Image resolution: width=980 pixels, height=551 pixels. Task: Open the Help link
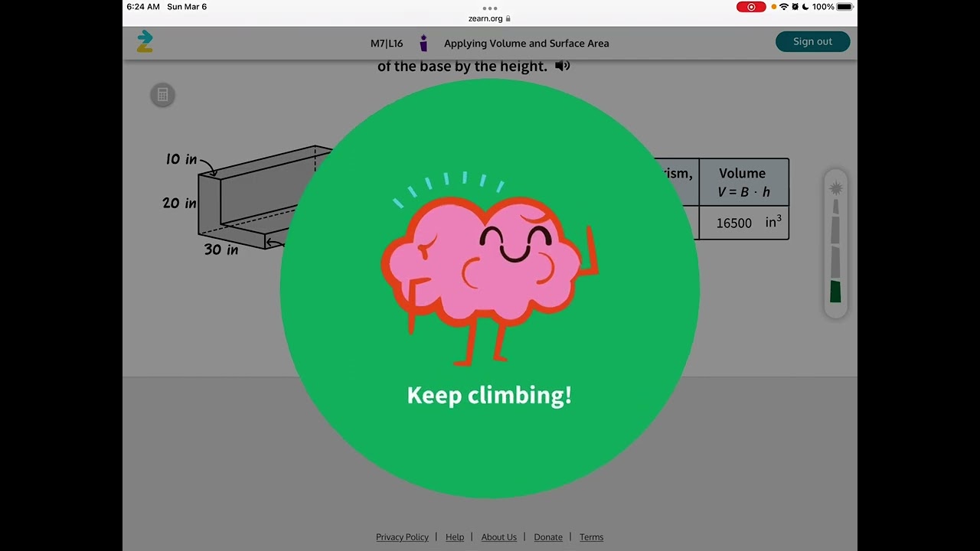455,537
